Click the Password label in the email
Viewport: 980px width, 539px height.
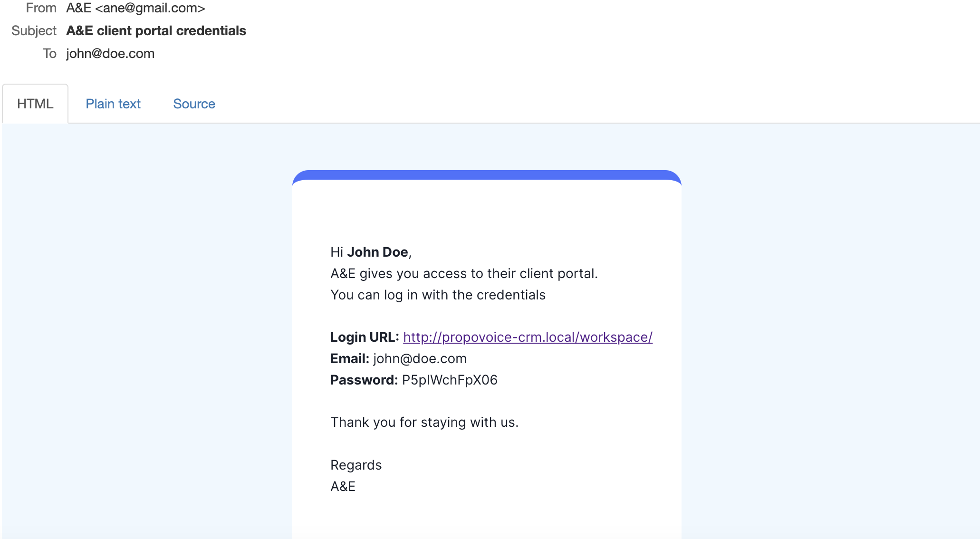pyautogui.click(x=364, y=380)
